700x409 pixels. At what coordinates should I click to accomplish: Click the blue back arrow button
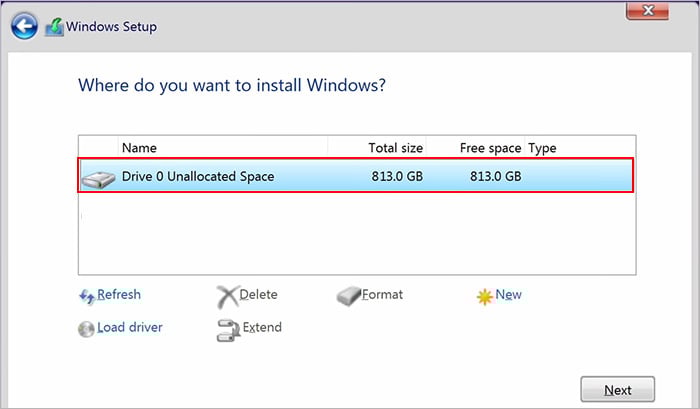(x=26, y=25)
